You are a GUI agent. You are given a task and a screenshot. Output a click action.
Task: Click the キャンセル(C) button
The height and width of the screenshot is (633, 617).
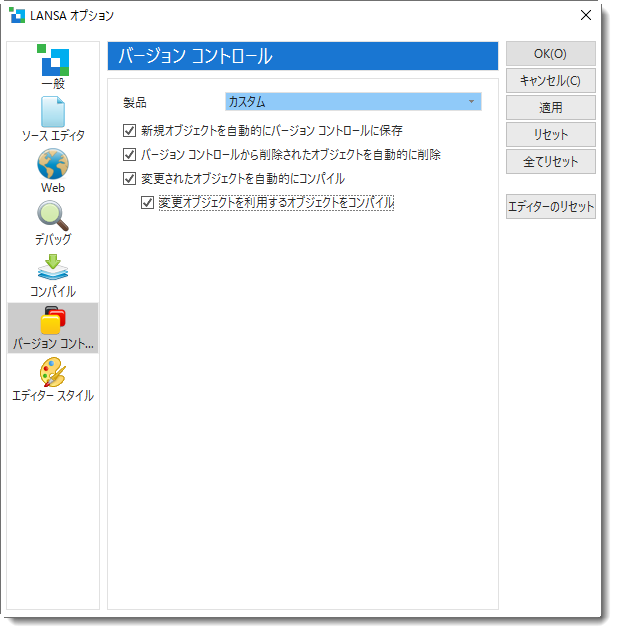(x=550, y=81)
